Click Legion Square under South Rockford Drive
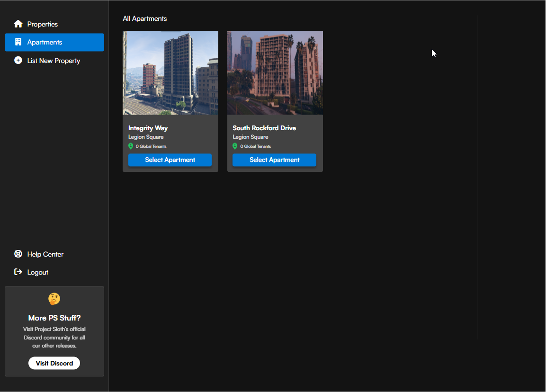Viewport: 546px width, 392px height. [x=251, y=137]
